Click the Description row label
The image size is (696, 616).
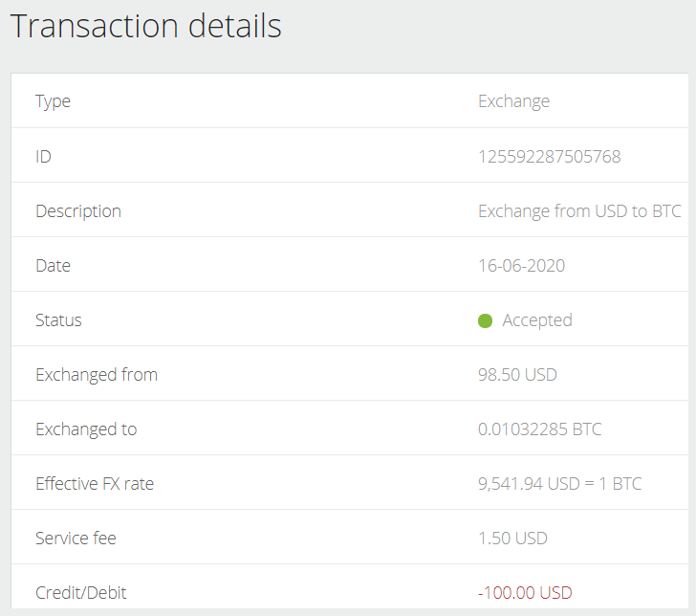(78, 211)
